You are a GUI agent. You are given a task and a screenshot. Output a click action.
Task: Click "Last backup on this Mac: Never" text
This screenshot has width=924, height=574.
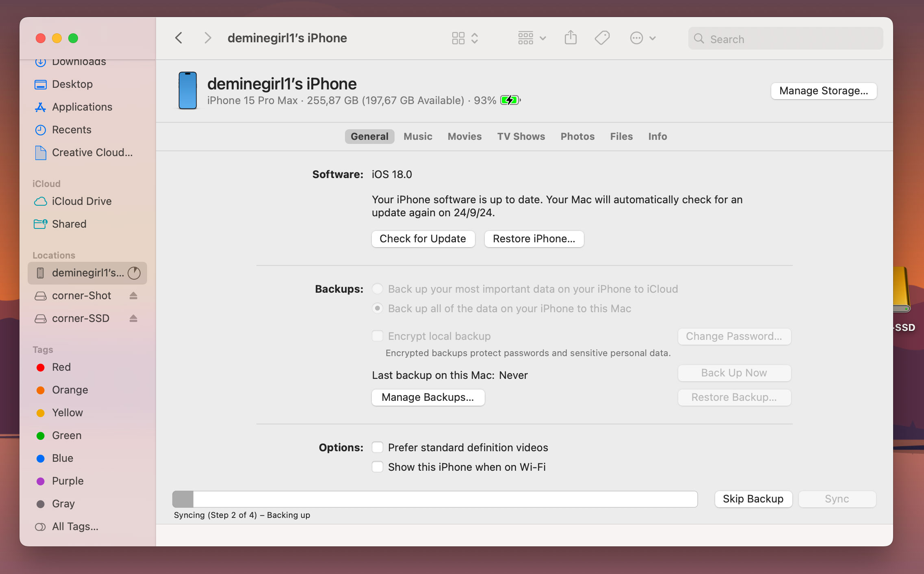click(450, 375)
